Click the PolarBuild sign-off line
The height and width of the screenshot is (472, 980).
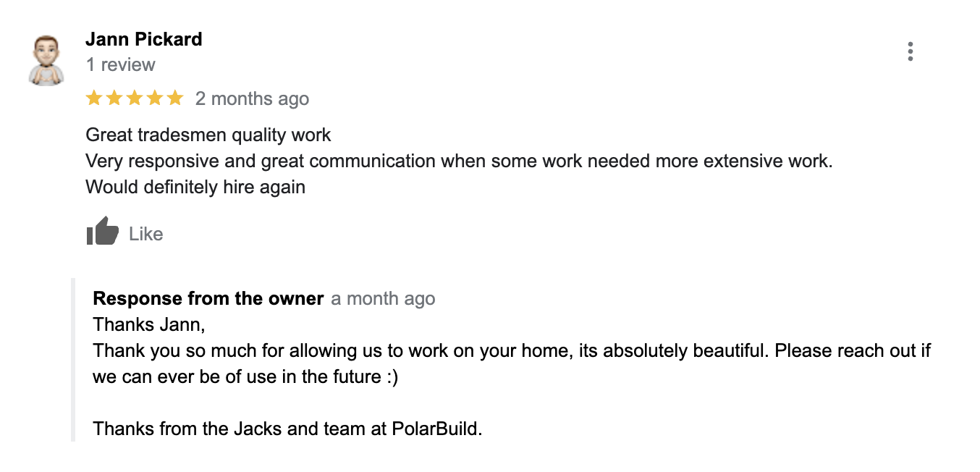click(287, 429)
